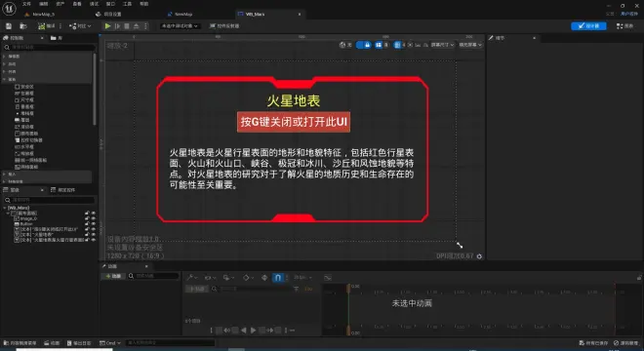The image size is (644, 351).
Task: Switch to Designer mode
Action: point(588,26)
